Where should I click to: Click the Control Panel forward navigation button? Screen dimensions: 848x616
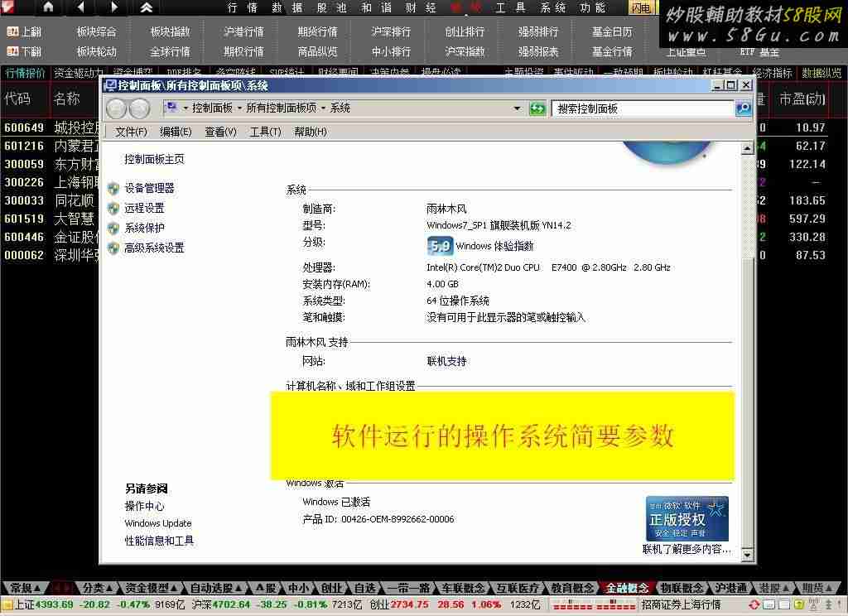139,108
